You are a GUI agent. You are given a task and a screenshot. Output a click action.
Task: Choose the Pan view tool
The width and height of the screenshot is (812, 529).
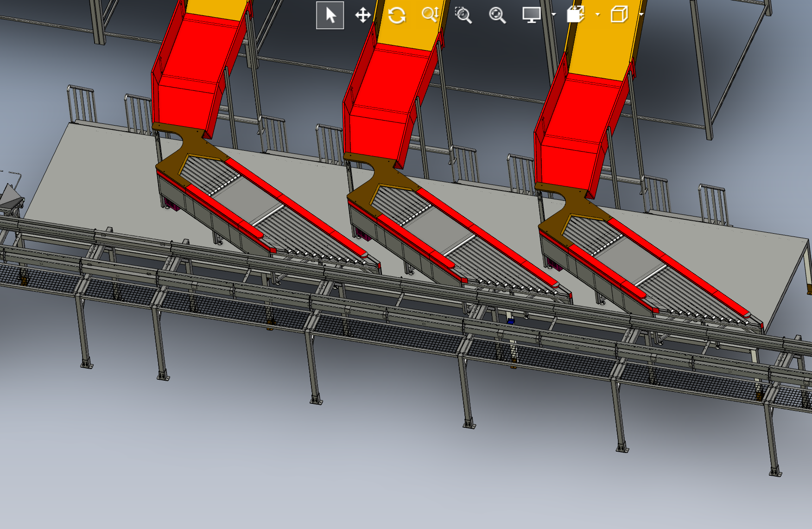click(x=363, y=15)
